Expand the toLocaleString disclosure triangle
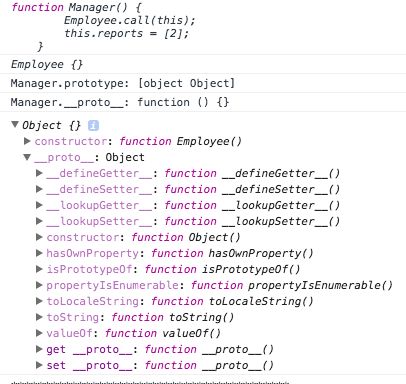406x384 pixels. coord(39,301)
